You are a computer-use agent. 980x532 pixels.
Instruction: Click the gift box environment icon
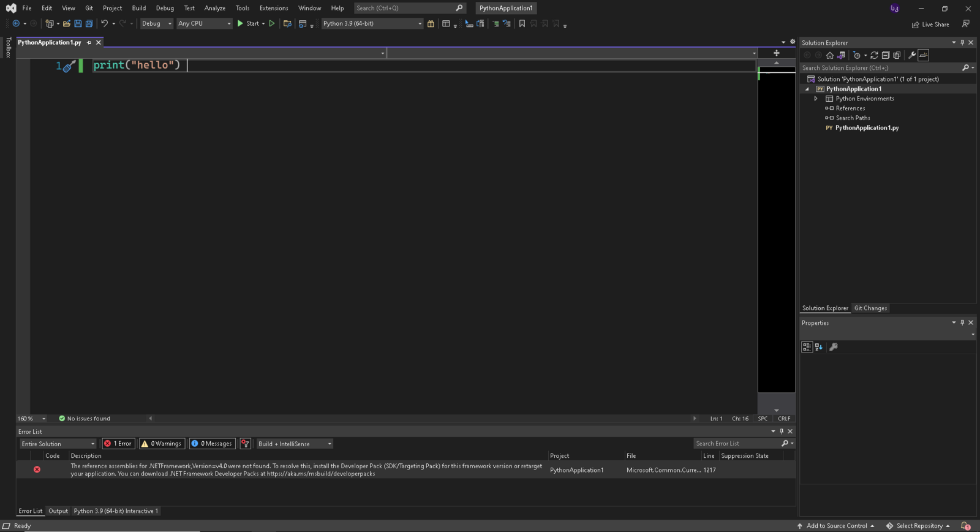[431, 23]
